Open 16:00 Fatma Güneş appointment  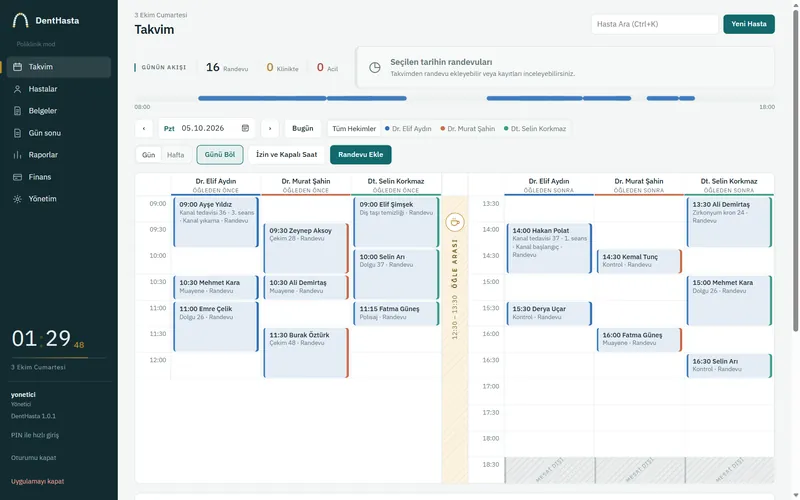click(x=639, y=340)
